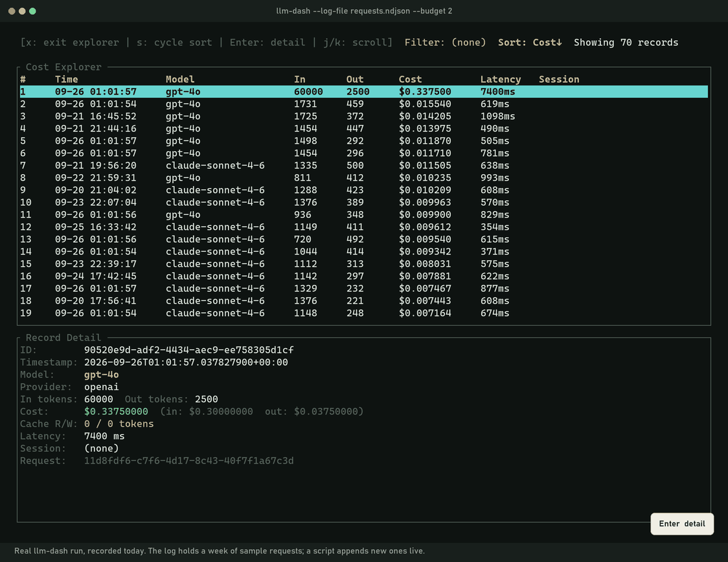Viewport: 728px width, 562px height.
Task: Select row 7 claude-sonnet-4-6 at 09-21 19:56:20
Action: 363,165
